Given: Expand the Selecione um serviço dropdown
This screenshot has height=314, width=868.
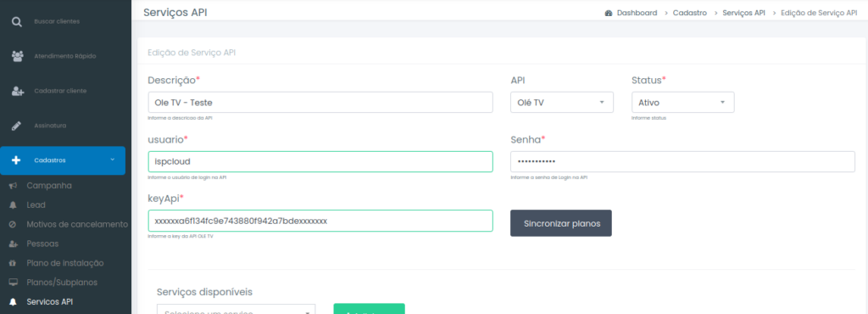Looking at the screenshot, I should (x=236, y=309).
